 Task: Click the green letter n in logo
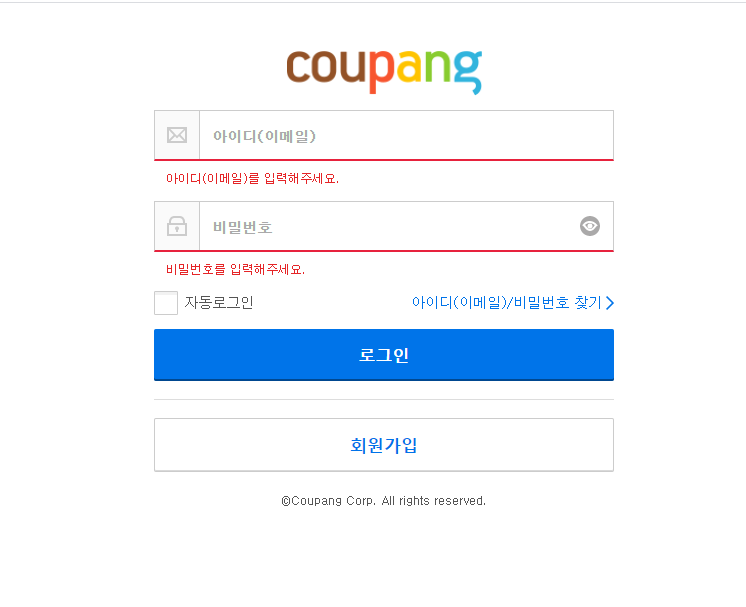(438, 66)
